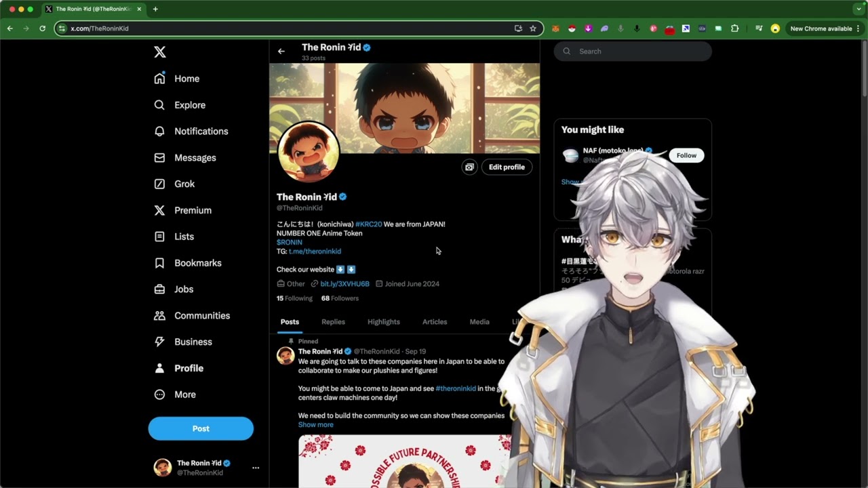Click the blue Post button
This screenshot has width=868, height=488.
(201, 428)
